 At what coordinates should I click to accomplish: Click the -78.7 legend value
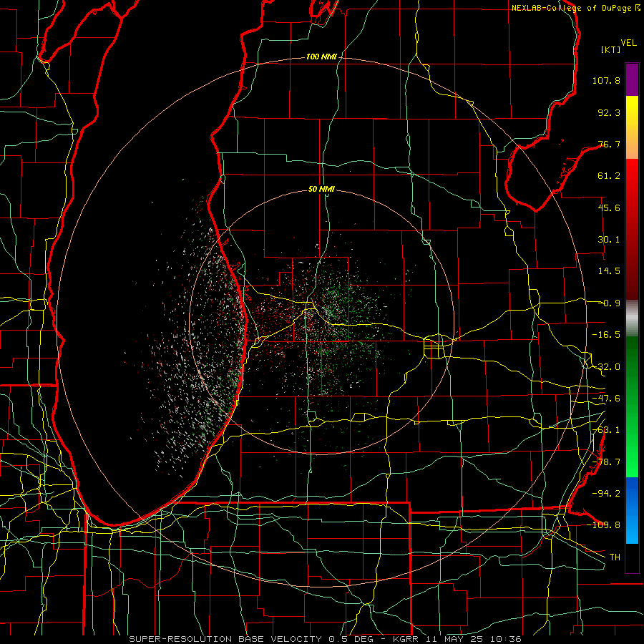pyautogui.click(x=606, y=462)
